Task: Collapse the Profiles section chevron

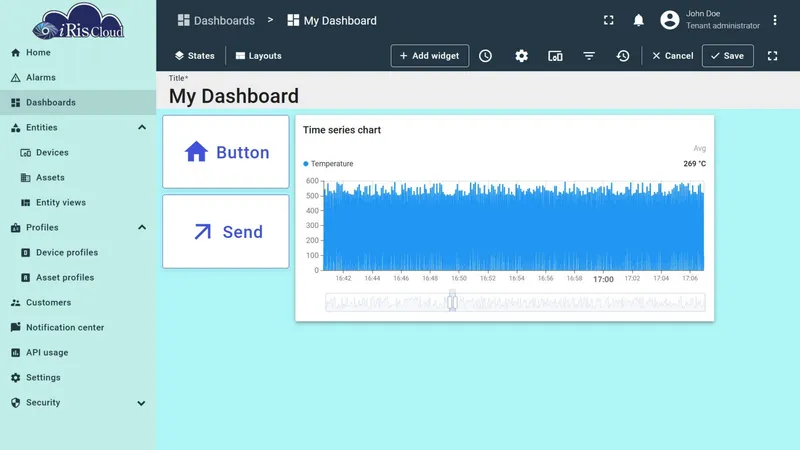Action: tap(142, 228)
